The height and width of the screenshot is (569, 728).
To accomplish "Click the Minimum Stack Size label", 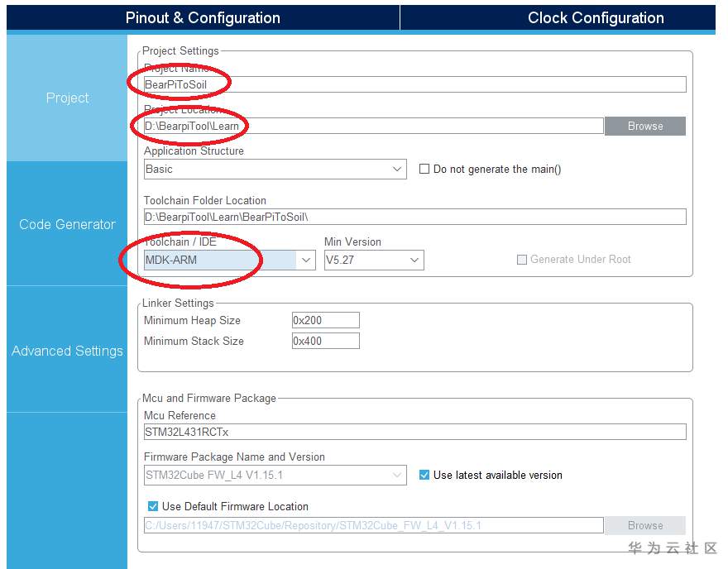I will (194, 341).
